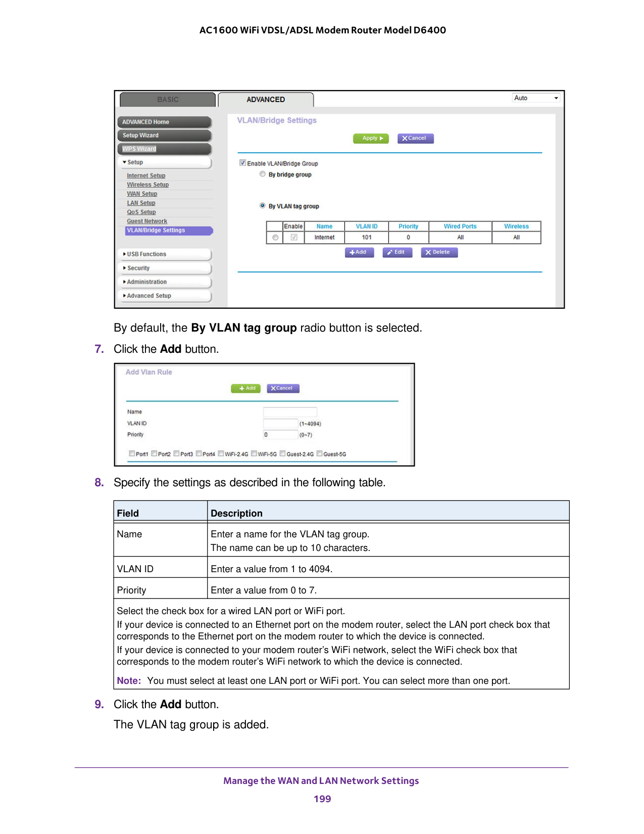Click the Add button below VLAN table
This screenshot has height=834, width=644.
(x=359, y=252)
